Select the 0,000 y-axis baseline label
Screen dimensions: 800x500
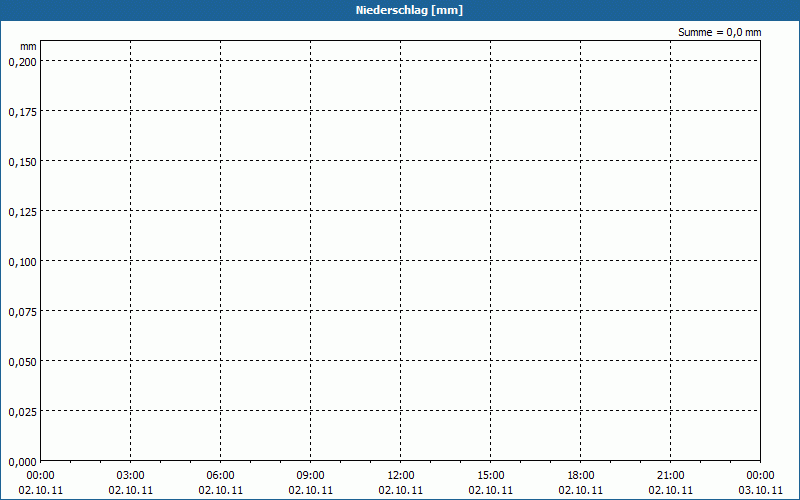pos(22,461)
